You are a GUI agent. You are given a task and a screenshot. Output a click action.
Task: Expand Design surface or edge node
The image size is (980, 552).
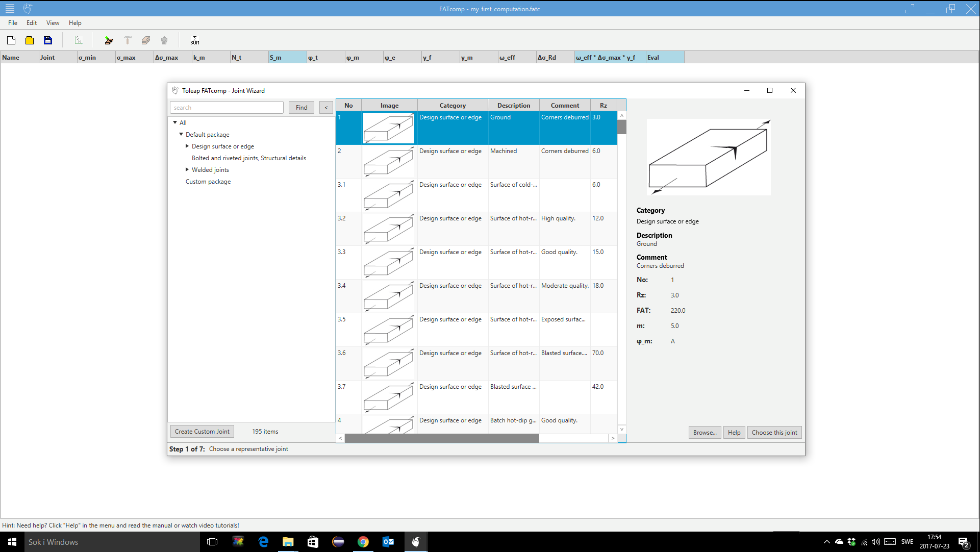click(x=187, y=146)
